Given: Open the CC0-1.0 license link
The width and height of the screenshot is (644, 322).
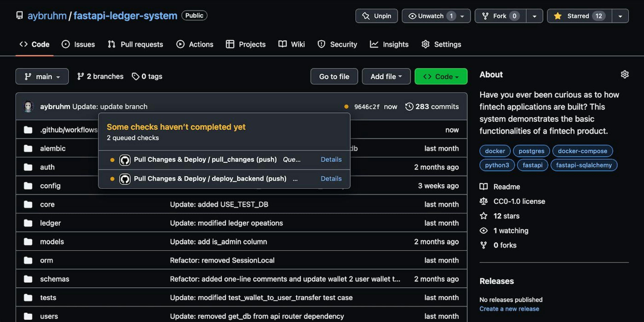Looking at the screenshot, I should [x=519, y=201].
